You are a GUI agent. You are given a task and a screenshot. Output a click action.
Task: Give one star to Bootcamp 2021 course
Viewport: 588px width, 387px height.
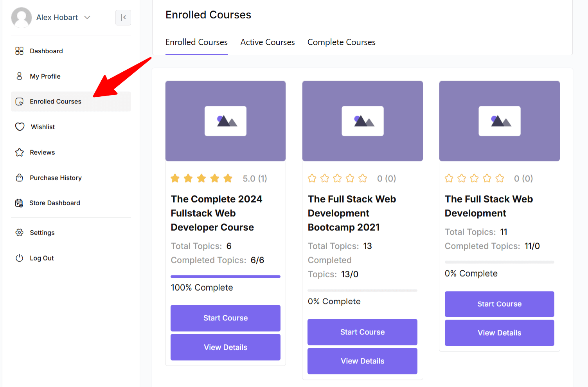coord(311,178)
